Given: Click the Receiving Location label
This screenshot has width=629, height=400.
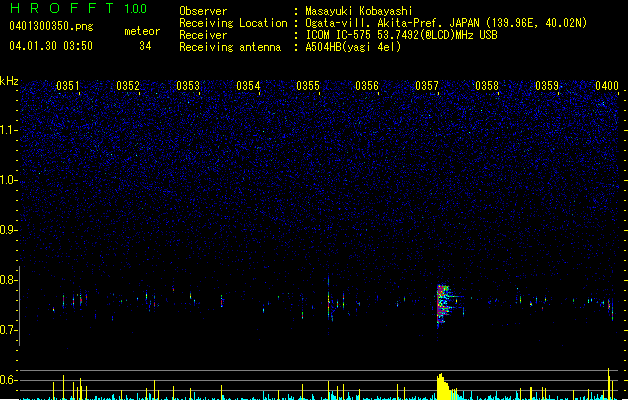Looking at the screenshot, I should 233,23.
